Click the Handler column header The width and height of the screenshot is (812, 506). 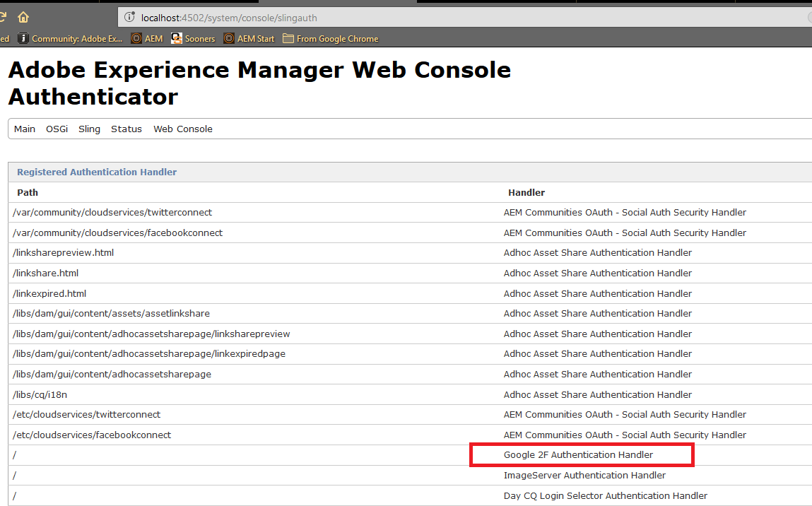click(526, 192)
